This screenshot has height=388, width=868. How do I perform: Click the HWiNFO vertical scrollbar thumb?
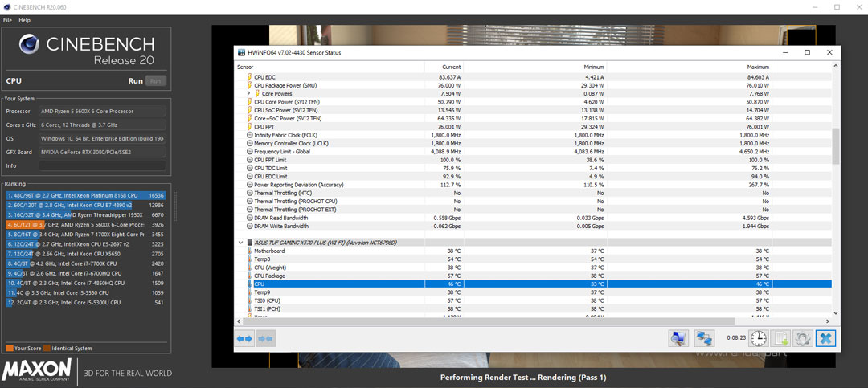click(835, 146)
